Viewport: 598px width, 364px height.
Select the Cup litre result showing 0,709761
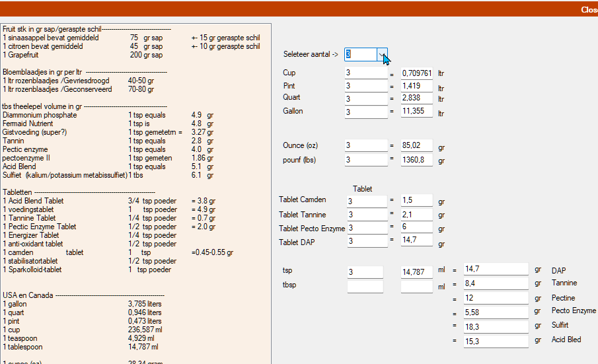click(x=416, y=73)
